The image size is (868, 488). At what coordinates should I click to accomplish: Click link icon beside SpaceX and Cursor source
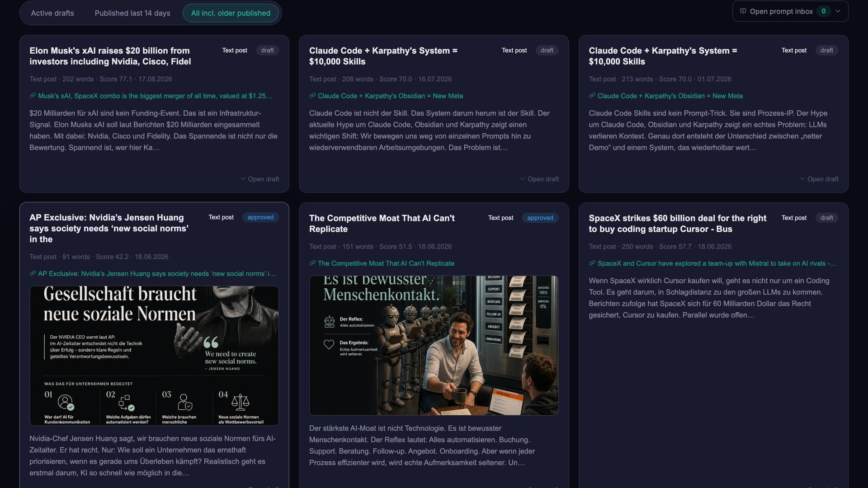(592, 263)
